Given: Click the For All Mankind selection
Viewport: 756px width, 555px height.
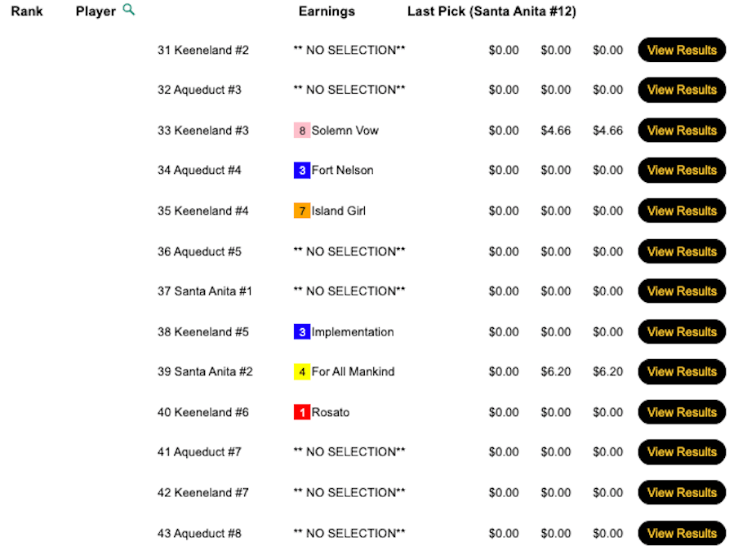Looking at the screenshot, I should tap(353, 372).
